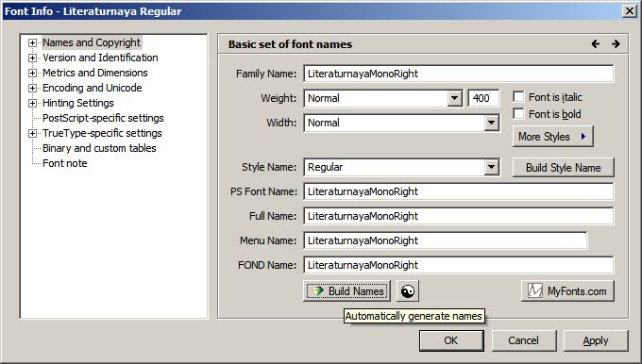Screen dimensions: 642x364
Task: Open the Style Name dropdown
Action: 491,167
